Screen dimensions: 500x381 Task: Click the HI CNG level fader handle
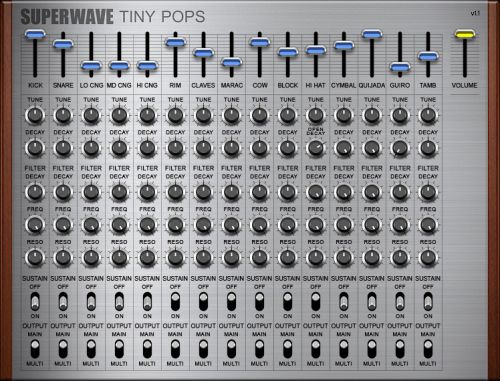tap(147, 65)
